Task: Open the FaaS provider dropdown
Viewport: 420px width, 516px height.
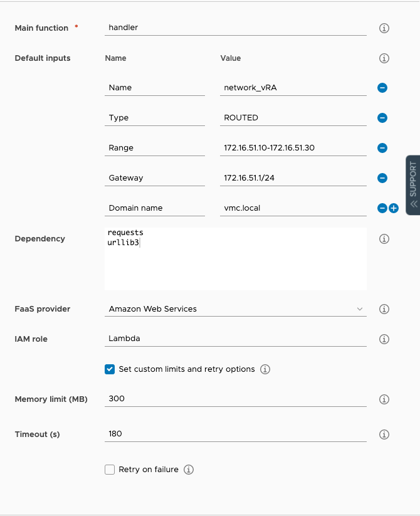Action: point(235,309)
